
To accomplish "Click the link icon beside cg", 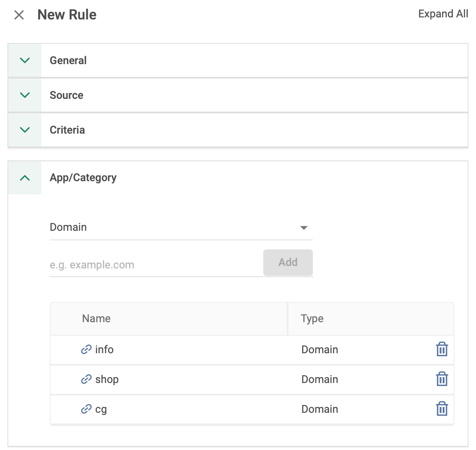I will click(x=86, y=409).
